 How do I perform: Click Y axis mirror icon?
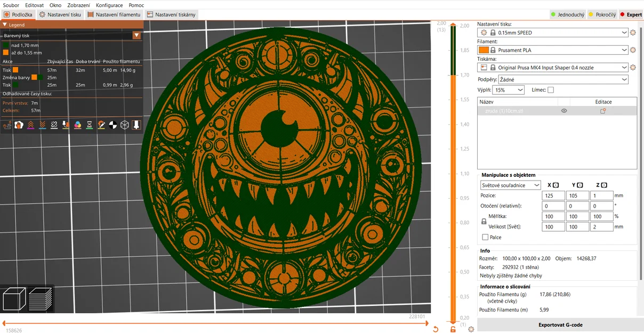[579, 185]
